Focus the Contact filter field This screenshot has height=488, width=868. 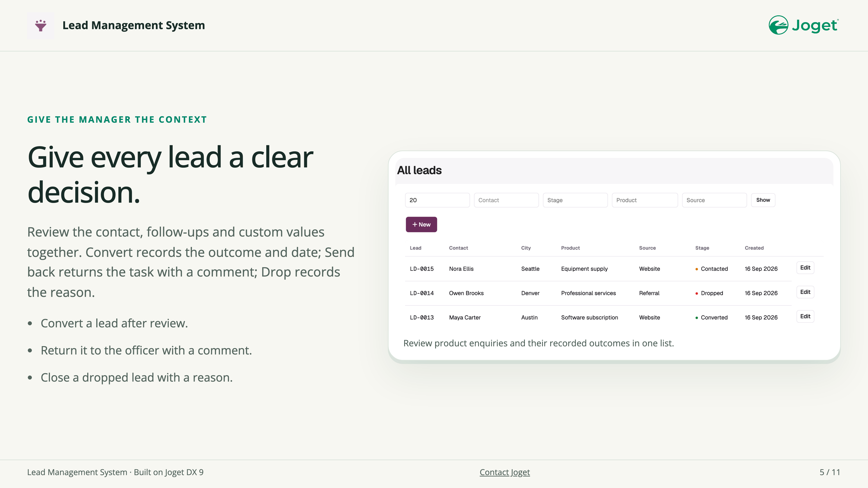click(506, 200)
